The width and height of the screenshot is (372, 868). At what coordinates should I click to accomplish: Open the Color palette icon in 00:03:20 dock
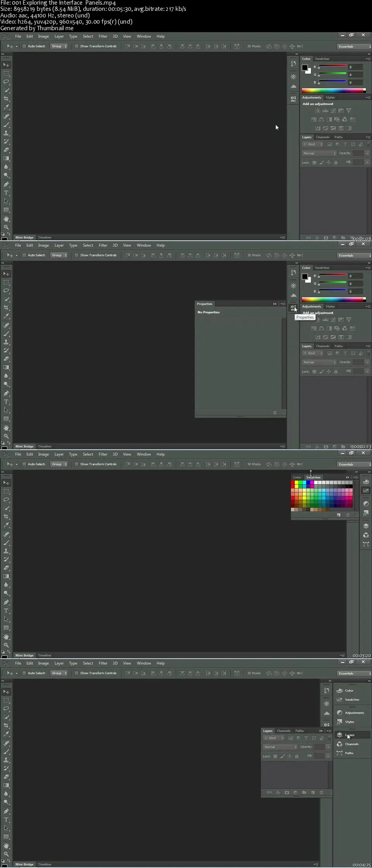(x=366, y=482)
